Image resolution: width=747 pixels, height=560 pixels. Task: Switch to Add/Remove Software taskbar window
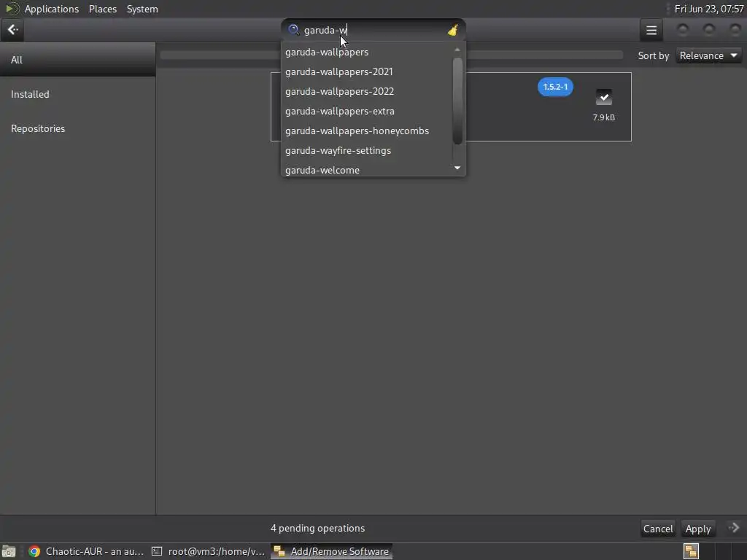pos(332,551)
